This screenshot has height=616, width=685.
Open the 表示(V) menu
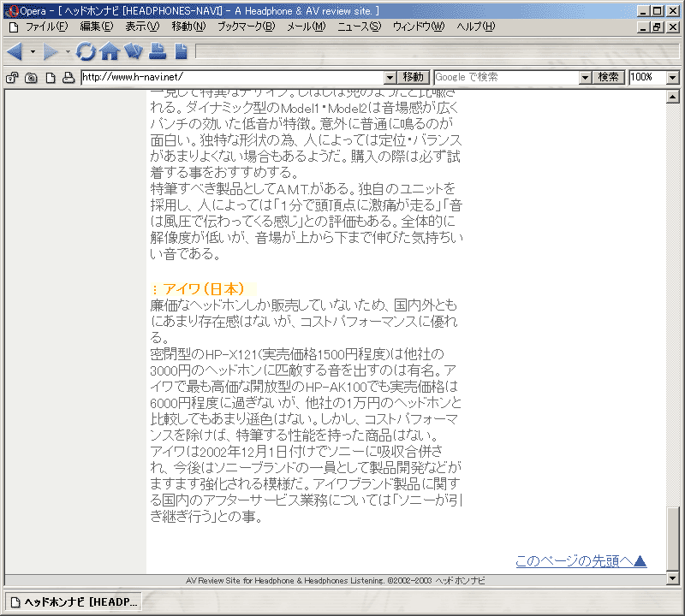coord(142,27)
